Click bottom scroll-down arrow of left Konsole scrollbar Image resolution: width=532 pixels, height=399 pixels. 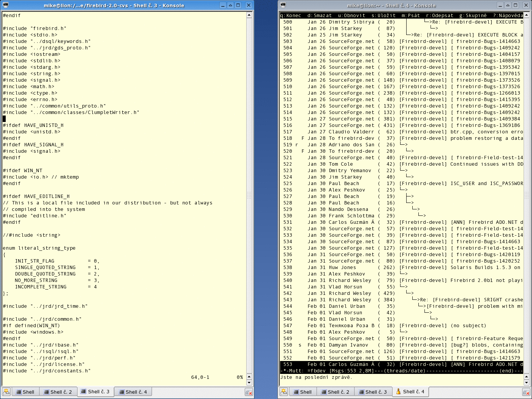click(249, 383)
